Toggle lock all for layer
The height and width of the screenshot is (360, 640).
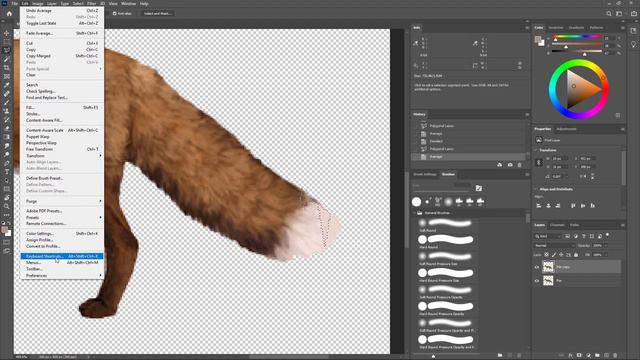point(576,255)
